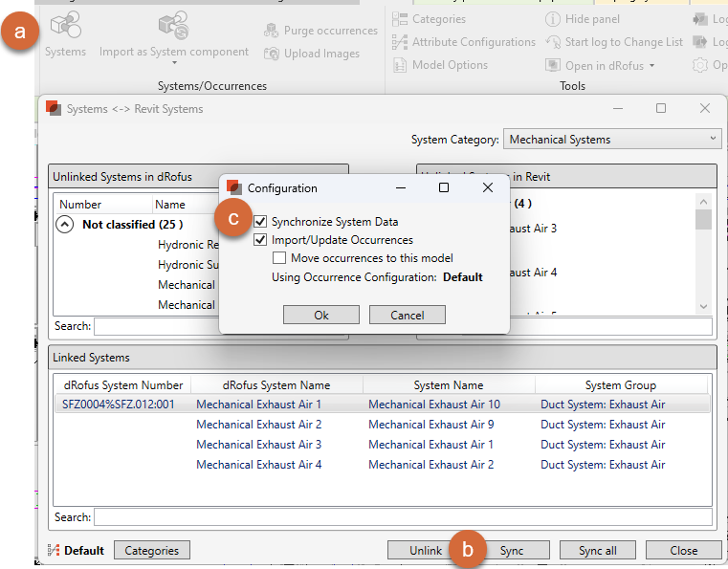Enable Move occurrences to this model
This screenshot has height=569, width=728.
click(x=279, y=258)
